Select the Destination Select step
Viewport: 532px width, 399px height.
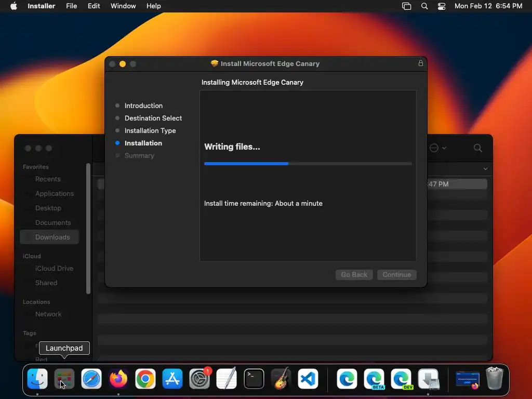[153, 118]
